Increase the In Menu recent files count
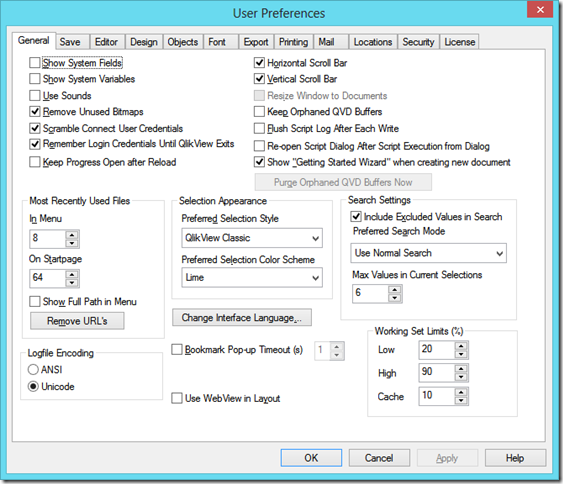This screenshot has height=484, width=563. point(72,235)
